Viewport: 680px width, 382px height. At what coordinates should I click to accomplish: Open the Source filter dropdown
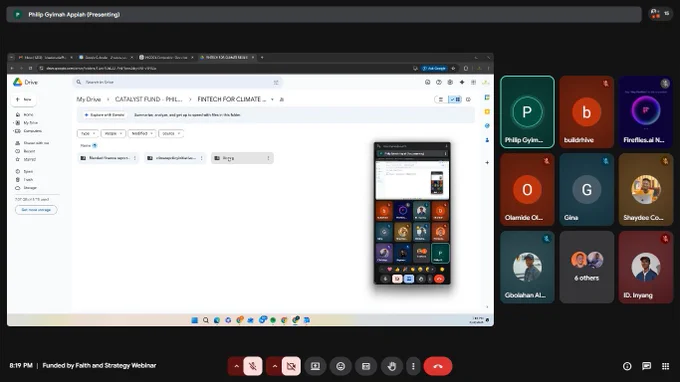171,134
